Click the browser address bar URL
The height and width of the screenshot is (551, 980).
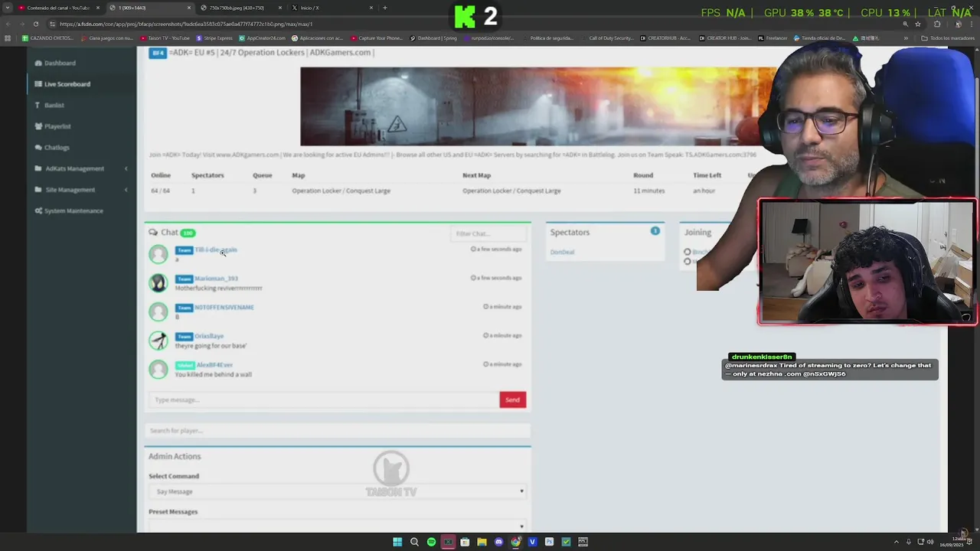tap(186, 24)
